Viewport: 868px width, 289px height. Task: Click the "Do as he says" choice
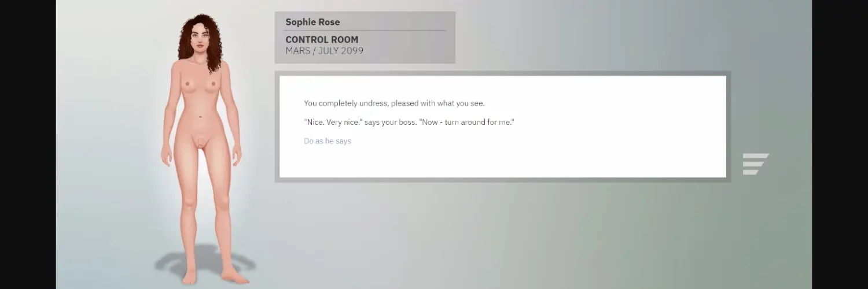pyautogui.click(x=327, y=141)
